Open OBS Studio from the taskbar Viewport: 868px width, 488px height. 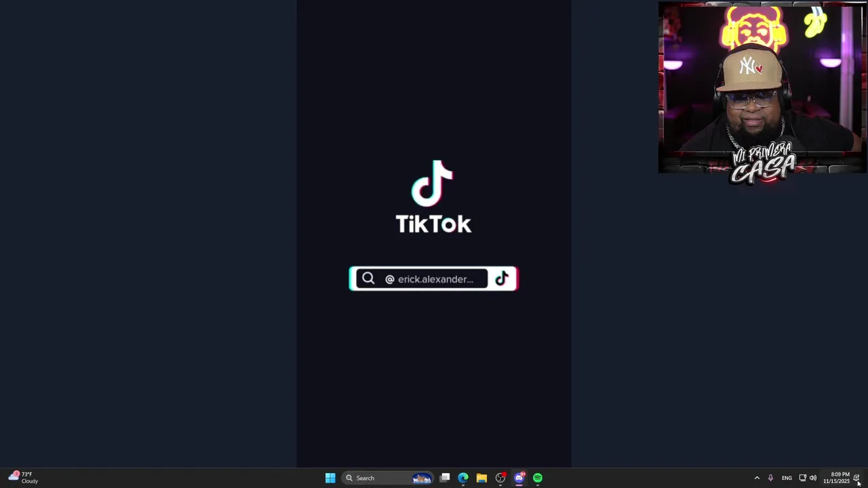pos(500,478)
